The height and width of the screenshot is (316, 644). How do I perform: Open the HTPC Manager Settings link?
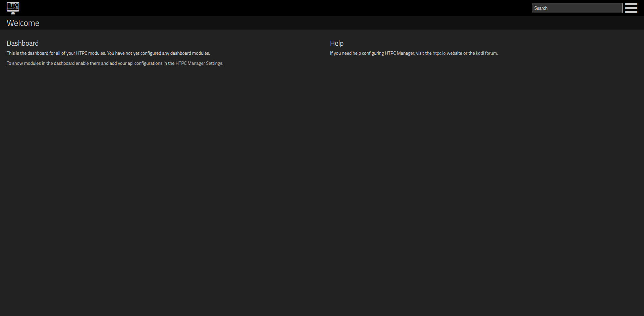[x=199, y=63]
